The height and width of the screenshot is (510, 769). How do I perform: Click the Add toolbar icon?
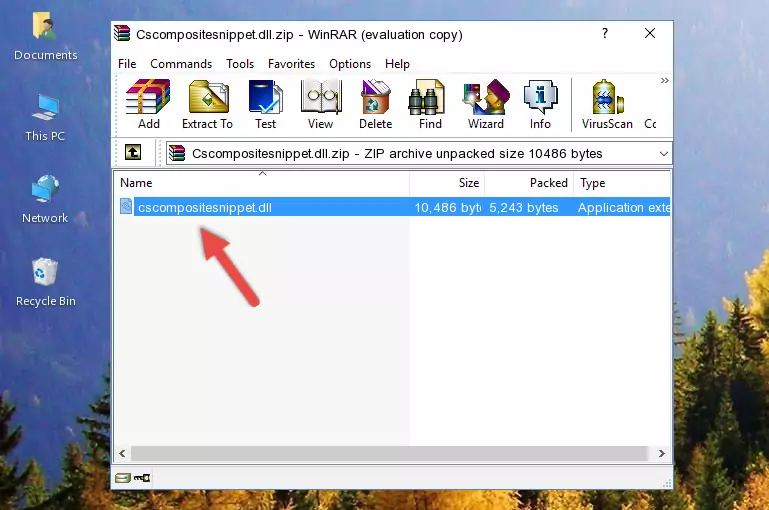tap(148, 104)
